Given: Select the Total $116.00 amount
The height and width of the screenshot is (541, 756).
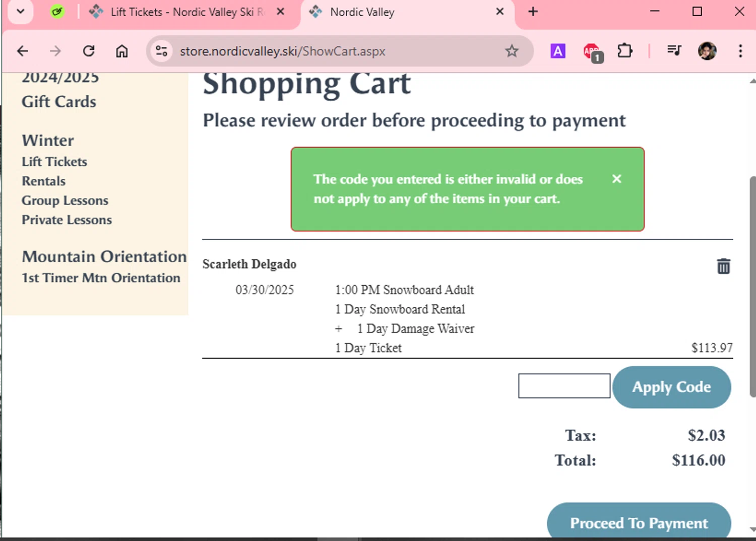Looking at the screenshot, I should 699,460.
